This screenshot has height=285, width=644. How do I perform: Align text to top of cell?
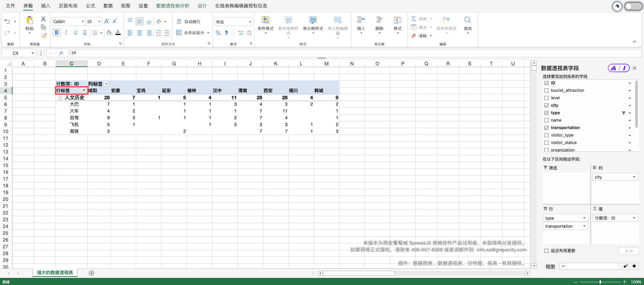click(130, 21)
